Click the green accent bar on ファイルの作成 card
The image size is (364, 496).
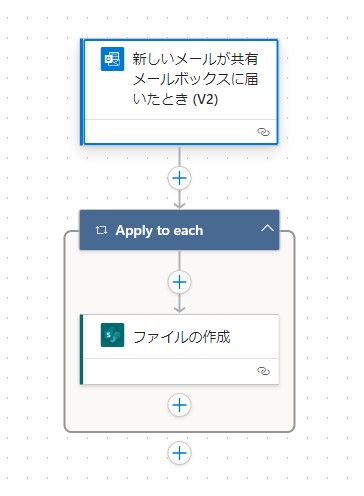click(81, 349)
